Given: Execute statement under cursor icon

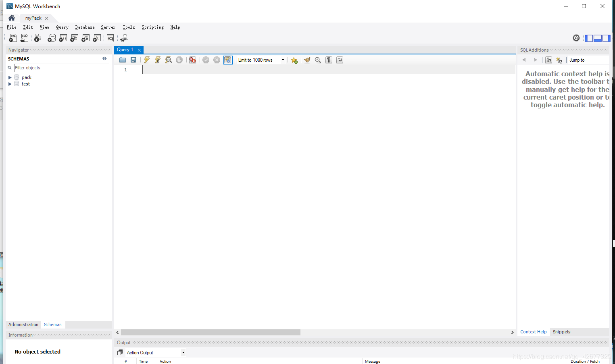Looking at the screenshot, I should click(x=158, y=60).
